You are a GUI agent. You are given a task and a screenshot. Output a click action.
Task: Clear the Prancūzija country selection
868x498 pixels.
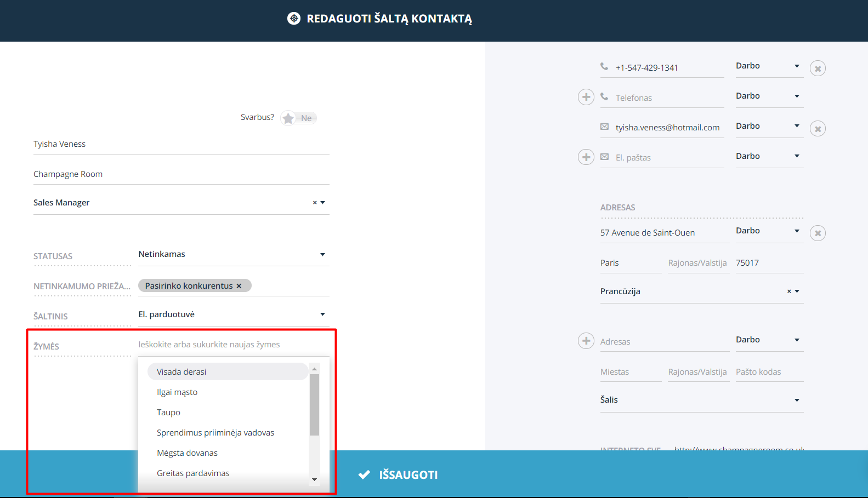coord(789,291)
